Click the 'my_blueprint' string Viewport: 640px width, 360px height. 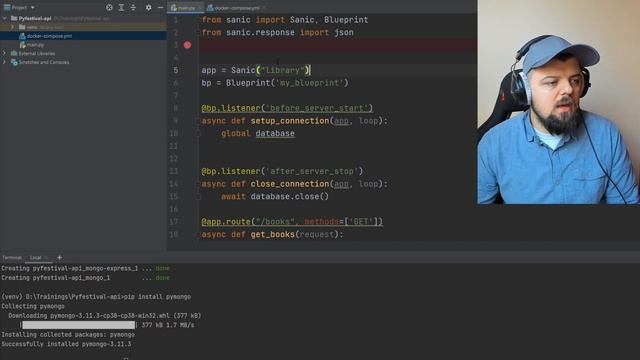coord(310,83)
